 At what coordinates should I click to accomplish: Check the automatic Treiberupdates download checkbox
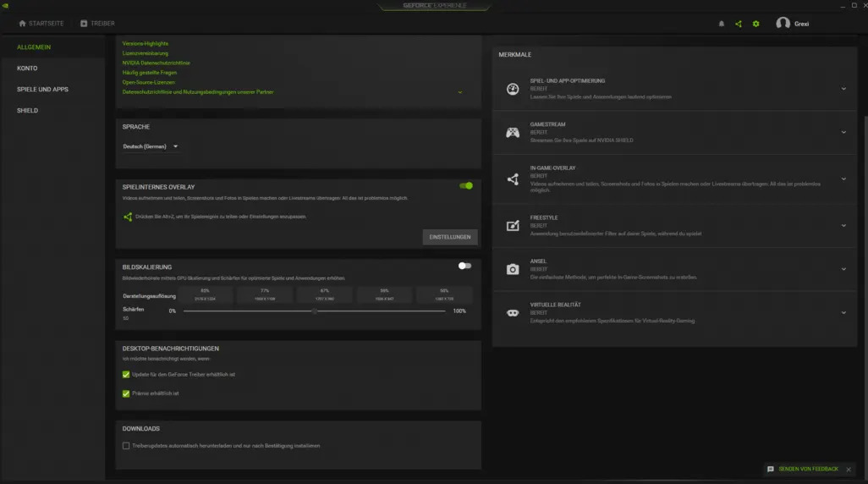click(126, 446)
